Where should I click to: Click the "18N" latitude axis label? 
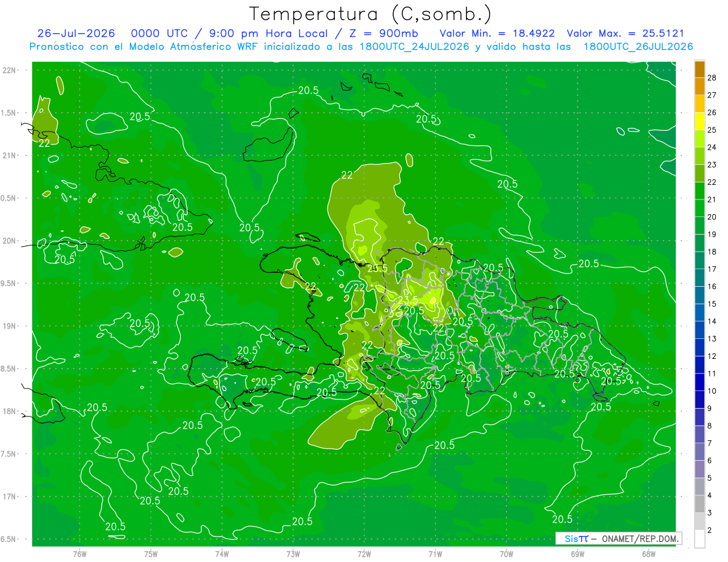point(8,412)
